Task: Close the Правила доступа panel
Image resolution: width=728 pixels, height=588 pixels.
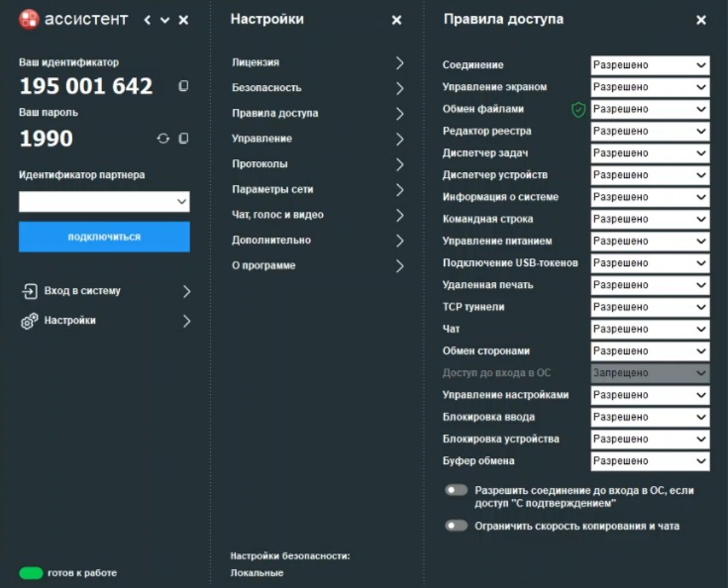Action: pos(701,20)
